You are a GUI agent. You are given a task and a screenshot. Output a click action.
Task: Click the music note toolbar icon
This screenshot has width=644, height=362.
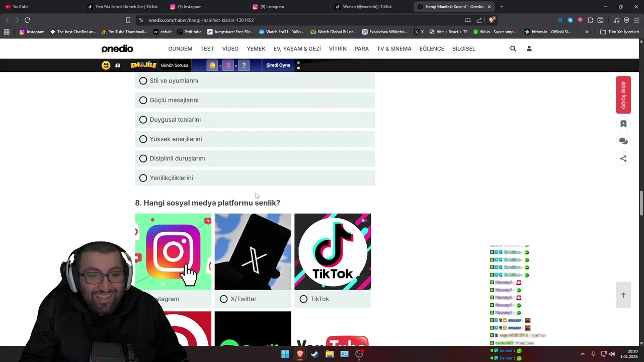click(616, 20)
